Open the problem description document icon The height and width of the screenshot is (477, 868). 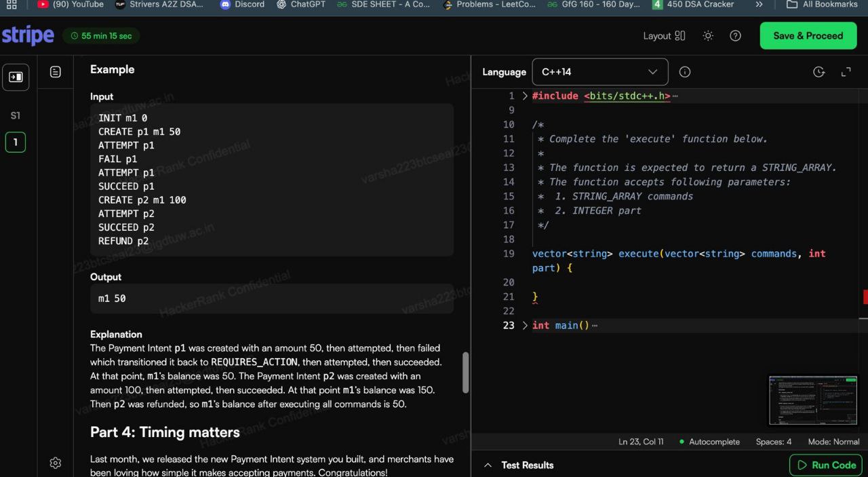click(x=56, y=72)
